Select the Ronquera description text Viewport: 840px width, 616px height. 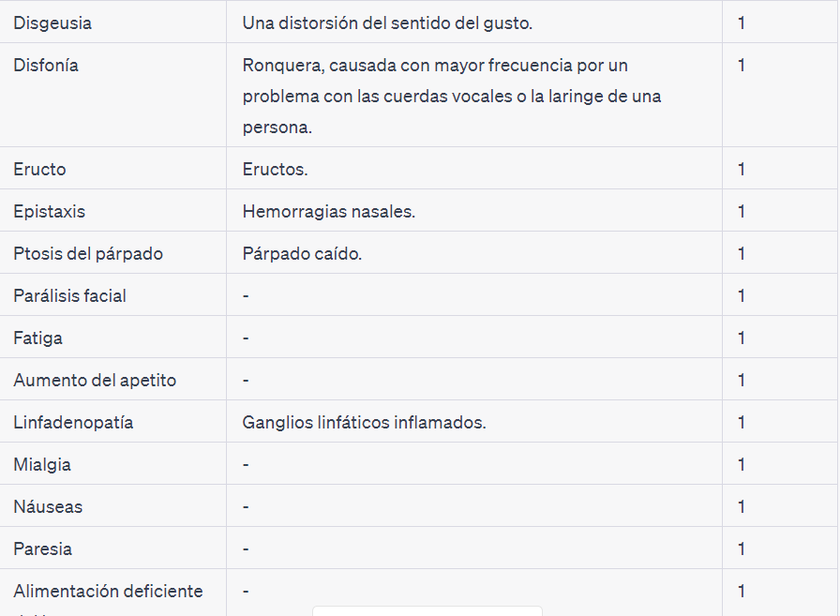click(x=452, y=97)
